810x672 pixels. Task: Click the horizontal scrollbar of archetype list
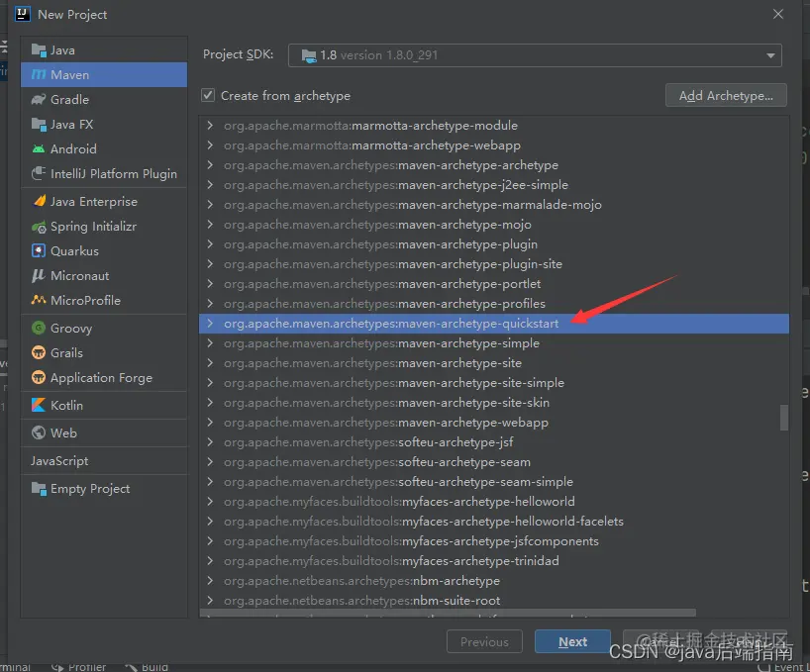(x=448, y=614)
